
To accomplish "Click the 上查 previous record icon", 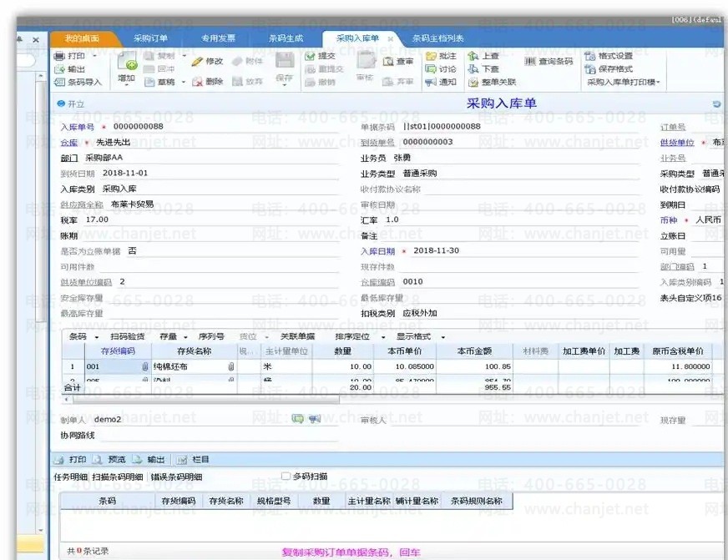I will (x=473, y=56).
